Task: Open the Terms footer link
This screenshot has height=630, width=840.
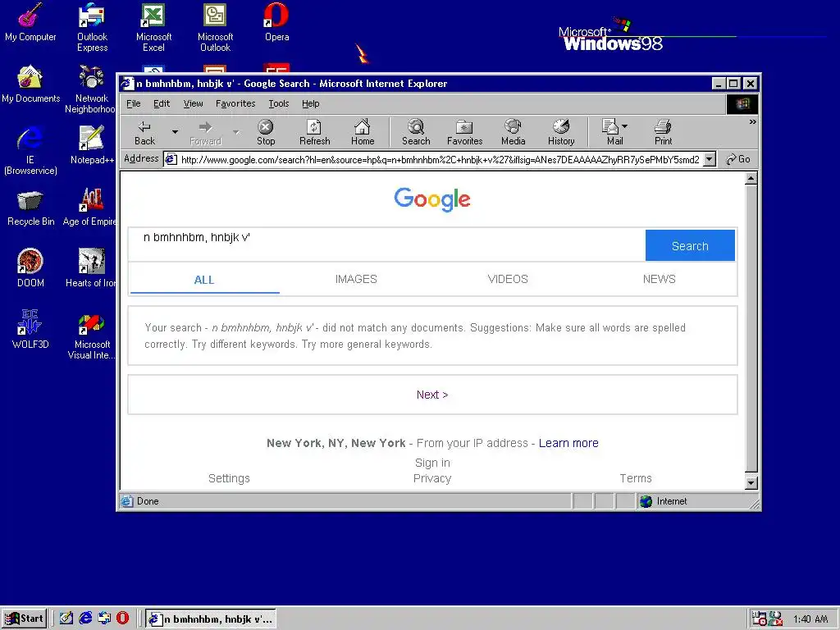Action: tap(636, 478)
